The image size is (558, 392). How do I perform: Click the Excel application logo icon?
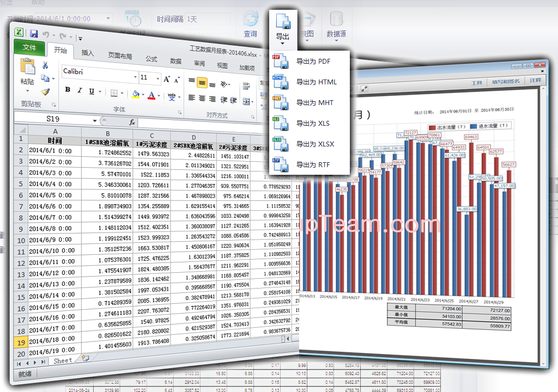point(19,32)
